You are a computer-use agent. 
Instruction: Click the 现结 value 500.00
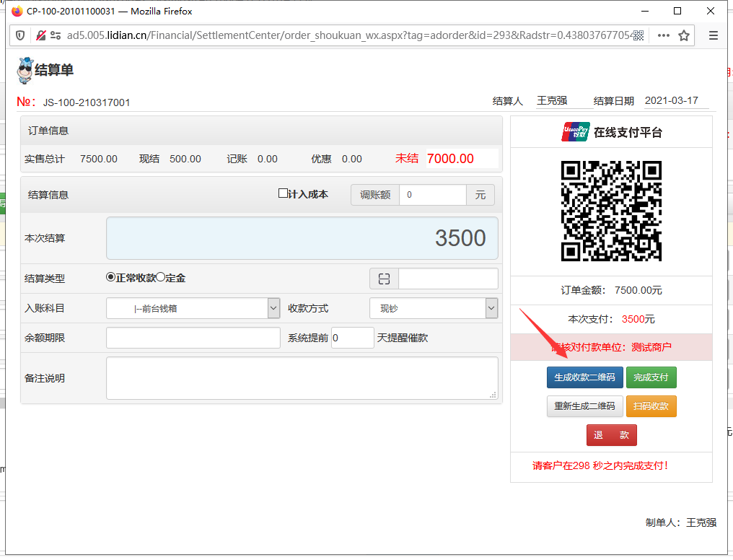coord(185,159)
